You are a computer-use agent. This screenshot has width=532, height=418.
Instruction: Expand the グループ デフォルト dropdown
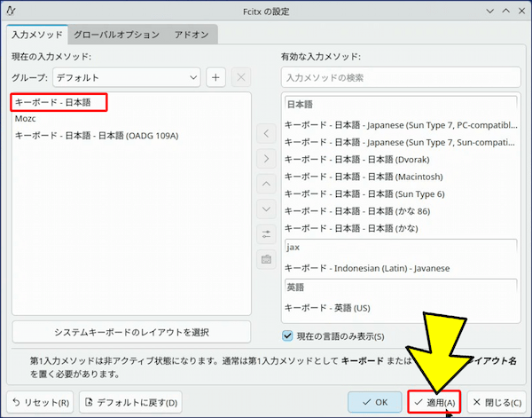[126, 77]
